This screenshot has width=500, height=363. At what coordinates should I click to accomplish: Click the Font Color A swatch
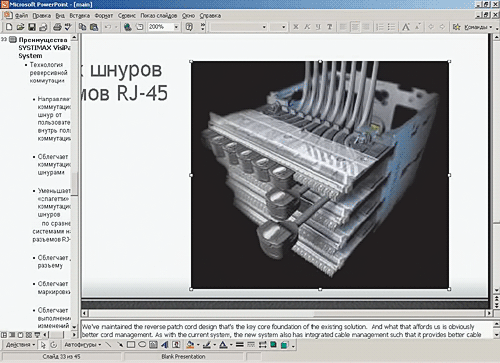pos(223,345)
